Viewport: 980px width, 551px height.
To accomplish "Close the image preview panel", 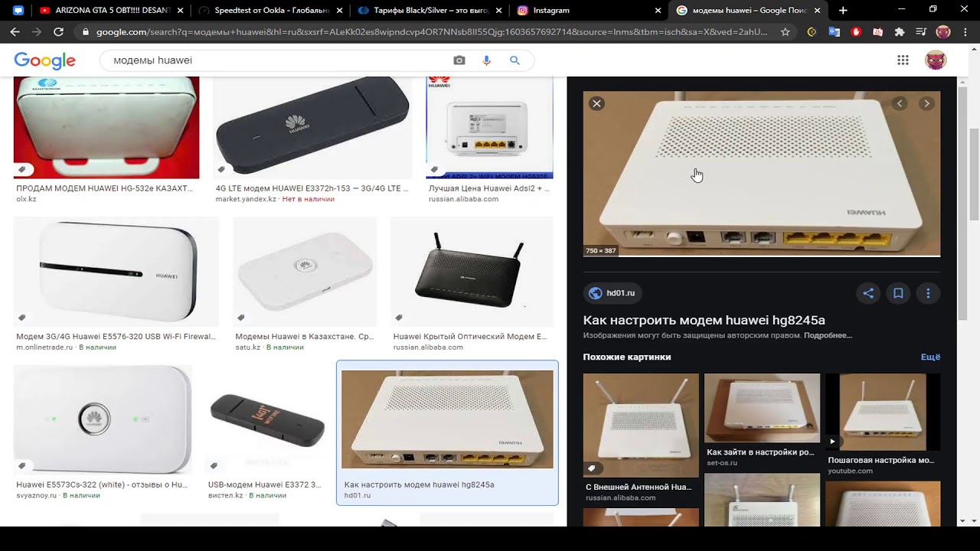I will pos(596,103).
